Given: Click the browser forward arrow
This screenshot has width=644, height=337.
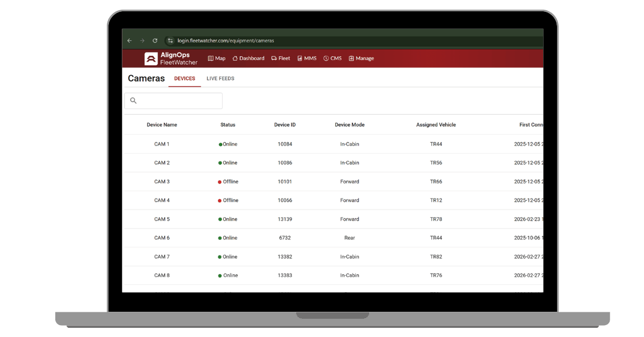Looking at the screenshot, I should pyautogui.click(x=142, y=41).
